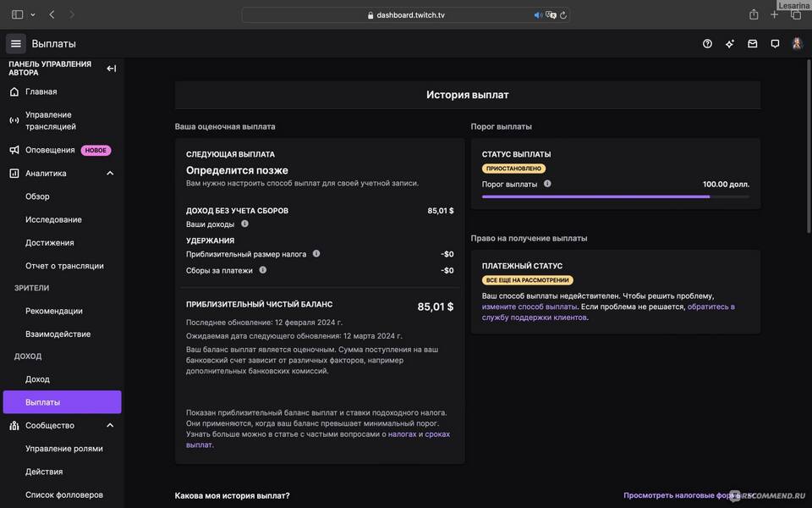Select Доход in the sidebar
This screenshot has width=812, height=508.
37,379
